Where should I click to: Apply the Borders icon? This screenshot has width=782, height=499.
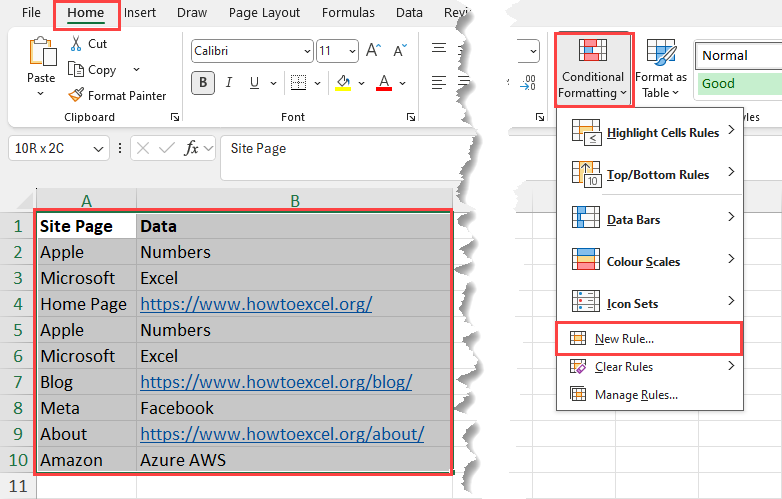click(298, 83)
